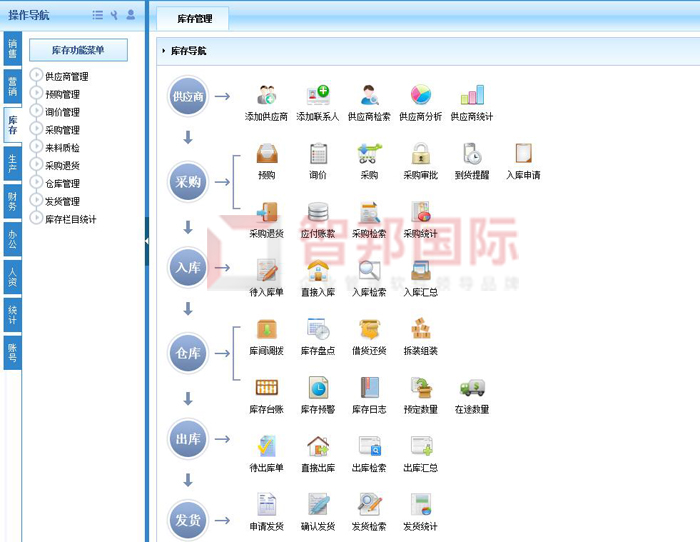Expand the 供应商管理 tree node

coord(37,76)
